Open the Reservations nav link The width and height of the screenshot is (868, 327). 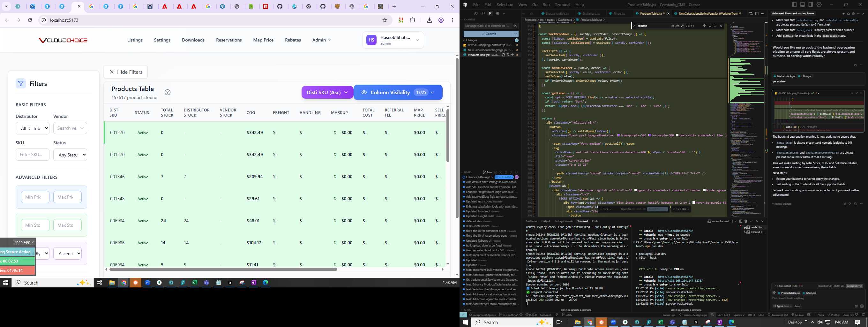(229, 40)
